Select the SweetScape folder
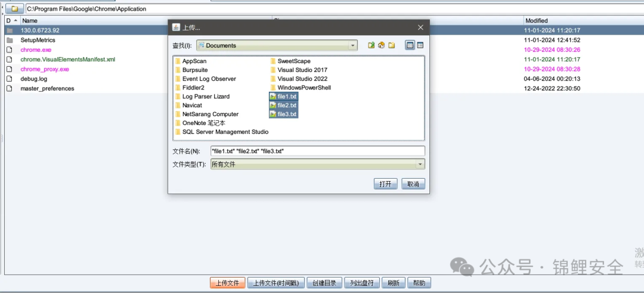Screen dimensions: 644x293 pos(290,61)
